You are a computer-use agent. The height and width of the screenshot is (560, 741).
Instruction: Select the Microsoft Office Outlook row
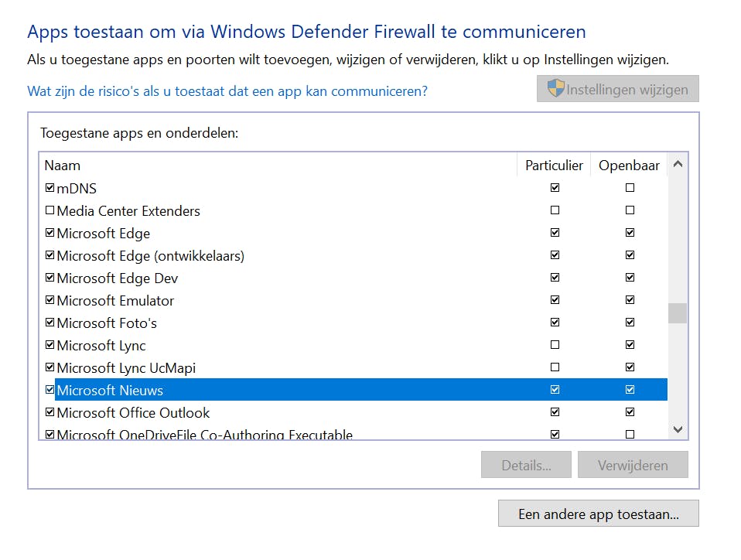(133, 413)
